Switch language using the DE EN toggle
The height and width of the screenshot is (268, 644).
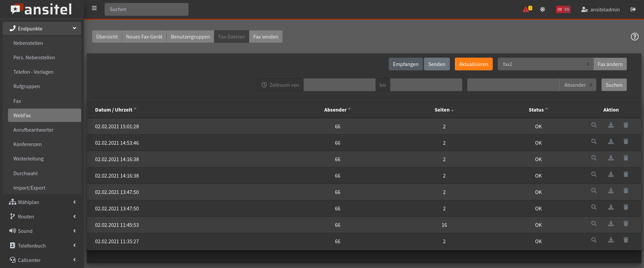click(563, 9)
